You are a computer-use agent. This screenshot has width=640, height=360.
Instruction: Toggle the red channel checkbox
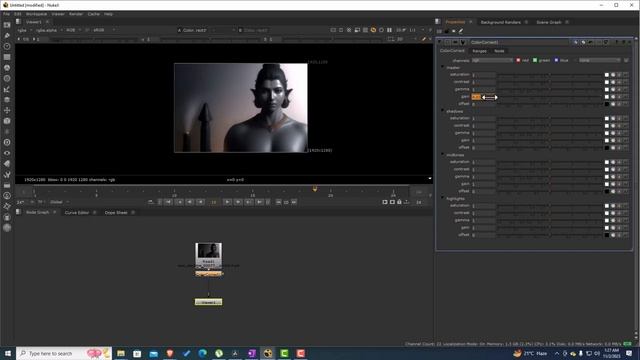(518, 60)
